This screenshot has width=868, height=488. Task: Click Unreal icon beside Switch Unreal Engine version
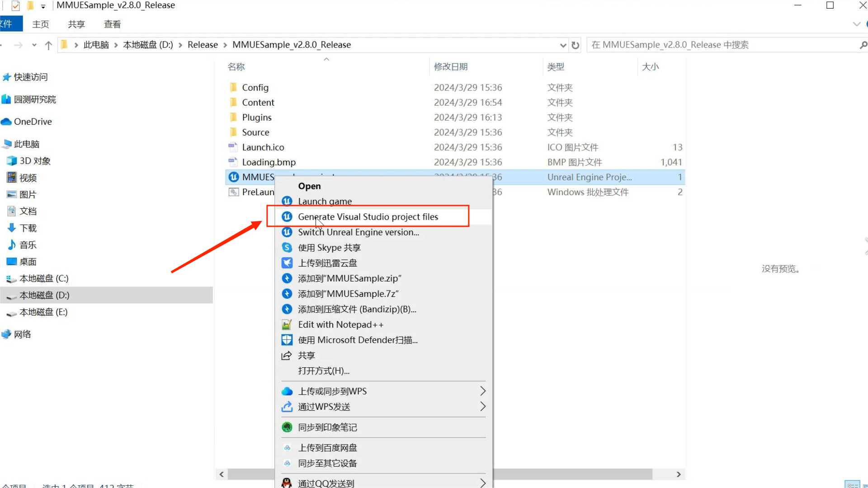tap(287, 232)
